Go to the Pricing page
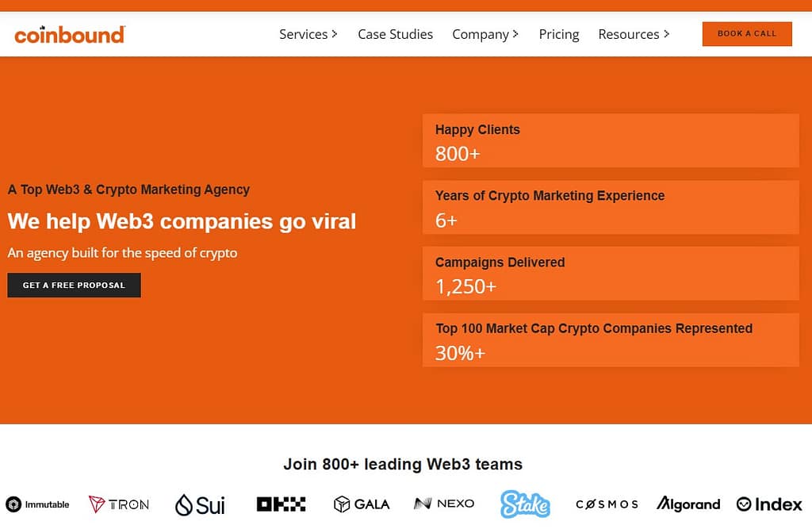 click(559, 34)
